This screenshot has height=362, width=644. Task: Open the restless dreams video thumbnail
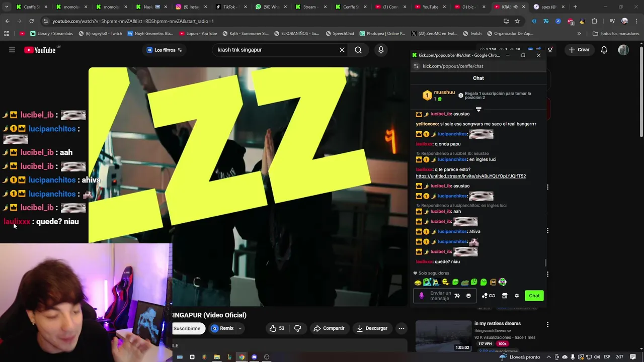(443, 335)
